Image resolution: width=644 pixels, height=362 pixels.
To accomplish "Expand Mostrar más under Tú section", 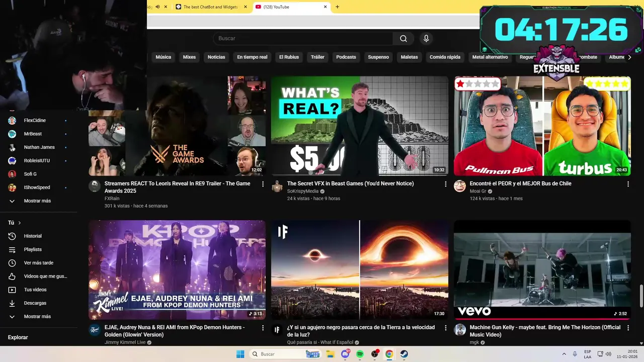I will coord(37,317).
